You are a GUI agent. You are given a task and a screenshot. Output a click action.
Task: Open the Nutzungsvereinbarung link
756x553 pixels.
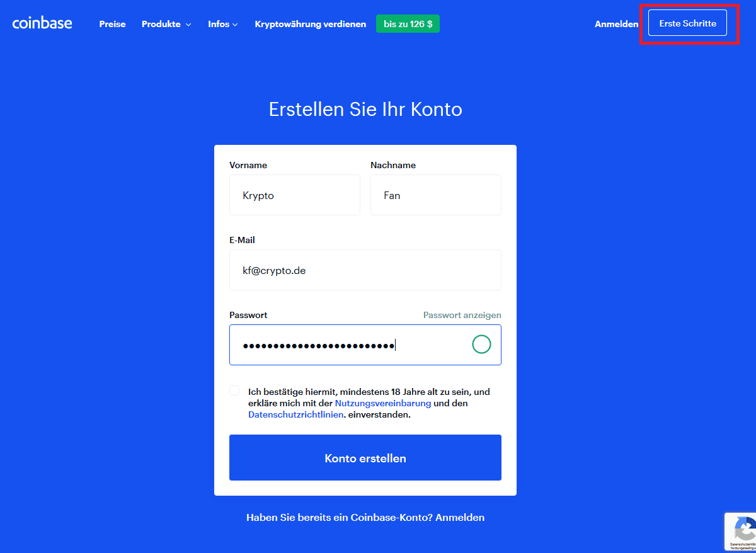pos(383,403)
